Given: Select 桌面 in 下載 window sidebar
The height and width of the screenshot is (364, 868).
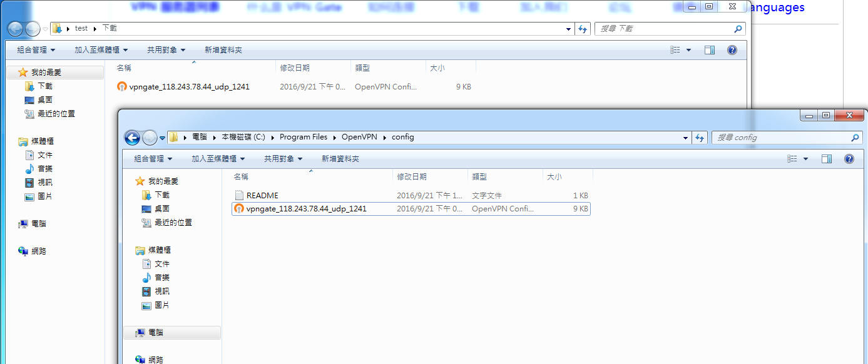Looking at the screenshot, I should click(39, 100).
